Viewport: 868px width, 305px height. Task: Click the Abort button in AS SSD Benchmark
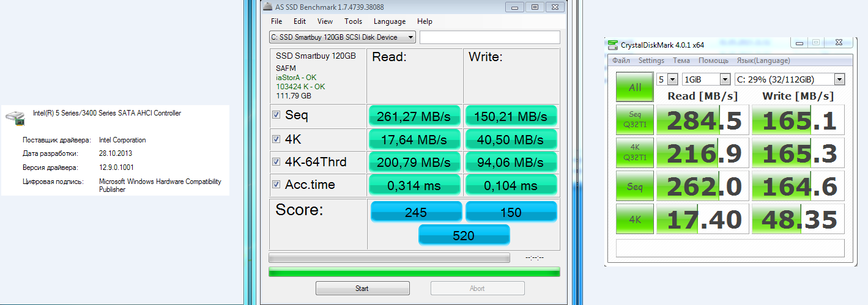coord(477,288)
